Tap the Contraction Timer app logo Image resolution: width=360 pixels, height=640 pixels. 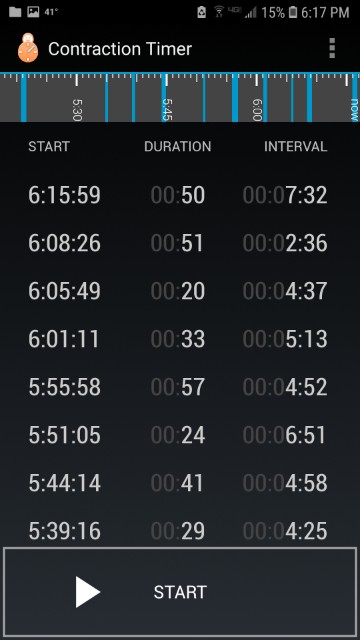click(x=28, y=48)
